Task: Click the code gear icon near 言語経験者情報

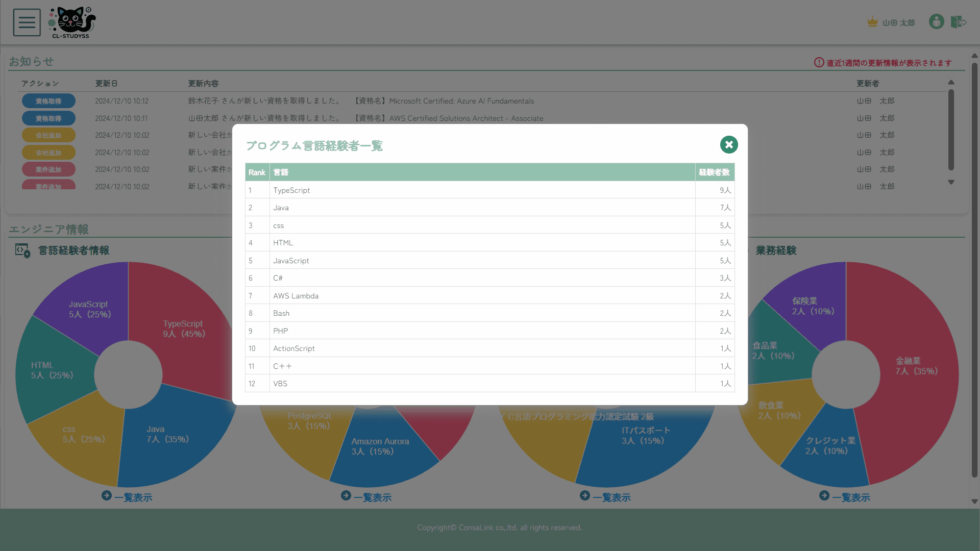Action: click(x=23, y=251)
